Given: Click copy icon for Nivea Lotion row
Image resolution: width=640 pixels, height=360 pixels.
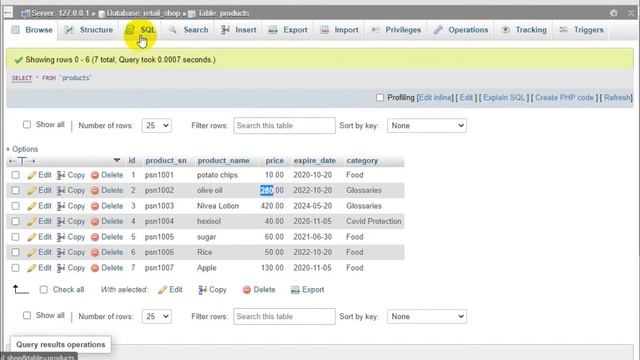Looking at the screenshot, I should (61, 206).
